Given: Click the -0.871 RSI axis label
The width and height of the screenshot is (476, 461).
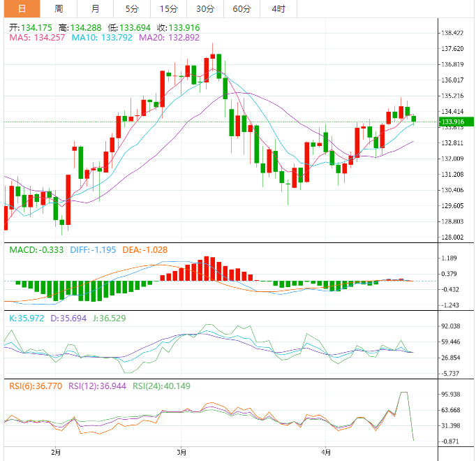Looking at the screenshot, I should pyautogui.click(x=450, y=441).
